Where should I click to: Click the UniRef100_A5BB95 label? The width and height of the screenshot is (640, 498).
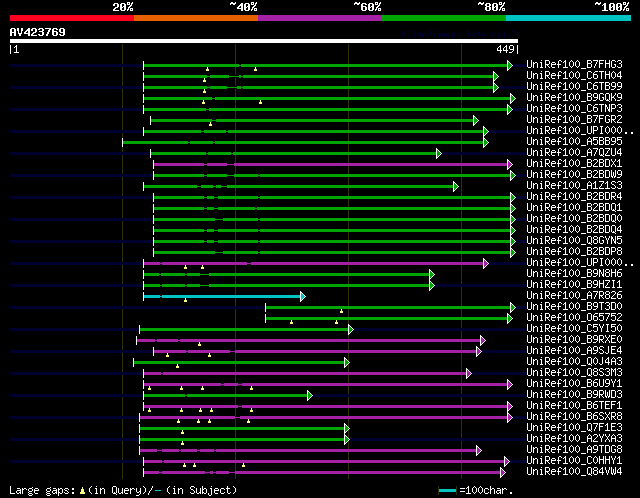click(x=574, y=142)
